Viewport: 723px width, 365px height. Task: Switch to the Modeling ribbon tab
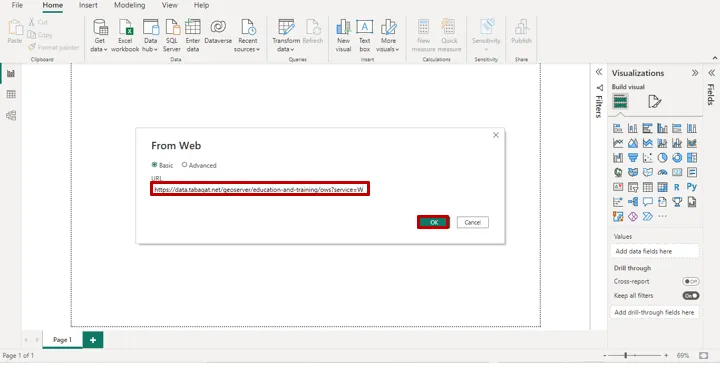click(130, 5)
